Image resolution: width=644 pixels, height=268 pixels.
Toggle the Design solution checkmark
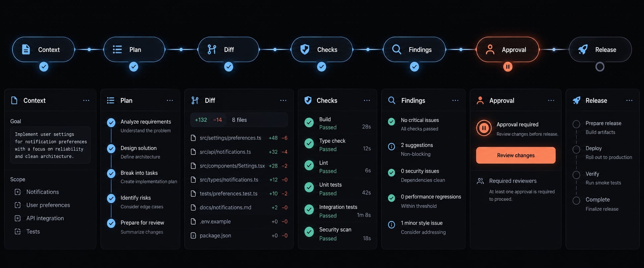click(111, 148)
